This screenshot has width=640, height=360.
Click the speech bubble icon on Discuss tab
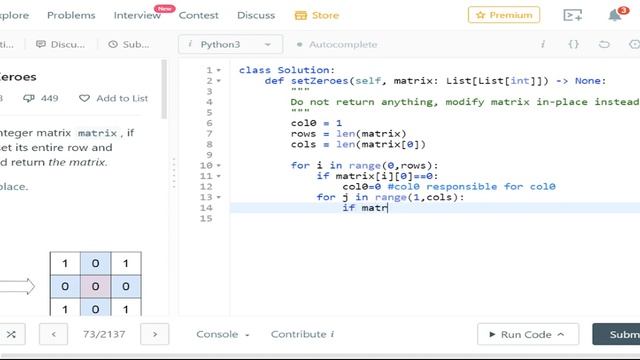pyautogui.click(x=40, y=44)
